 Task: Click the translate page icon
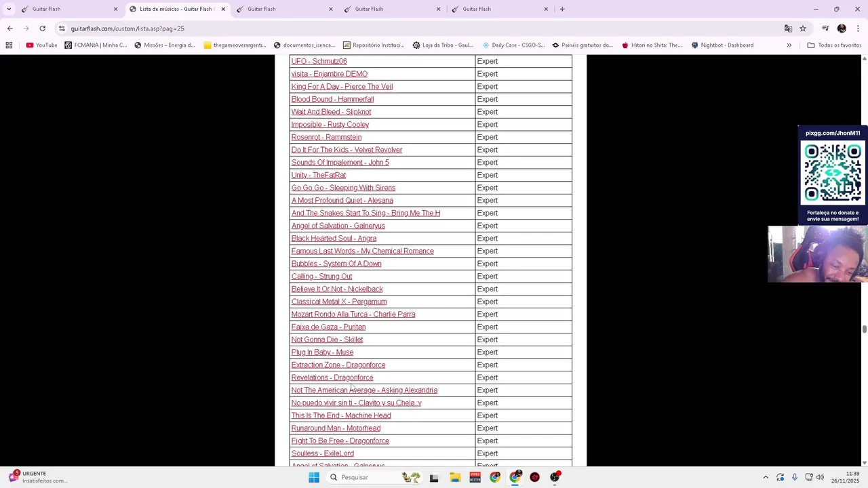pos(788,28)
